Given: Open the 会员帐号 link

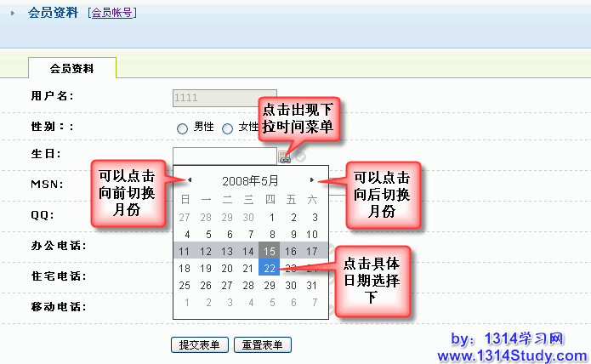Looking at the screenshot, I should tap(112, 13).
